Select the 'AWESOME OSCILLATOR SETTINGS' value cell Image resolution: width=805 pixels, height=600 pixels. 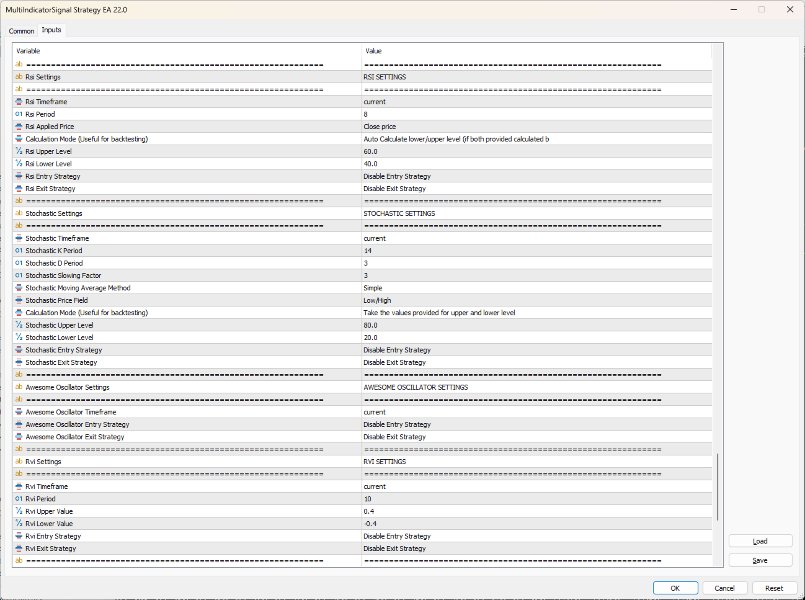click(536, 387)
